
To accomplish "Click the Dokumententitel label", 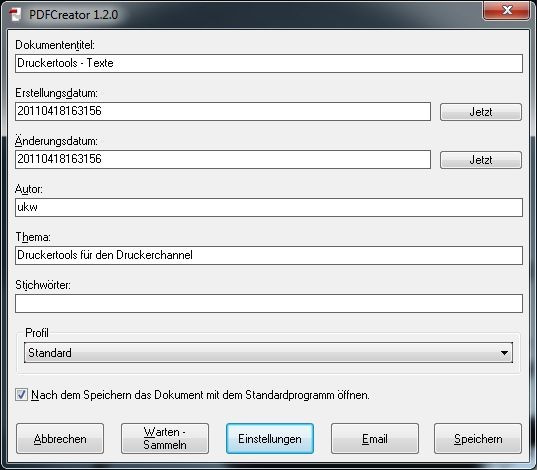I will 55,45.
